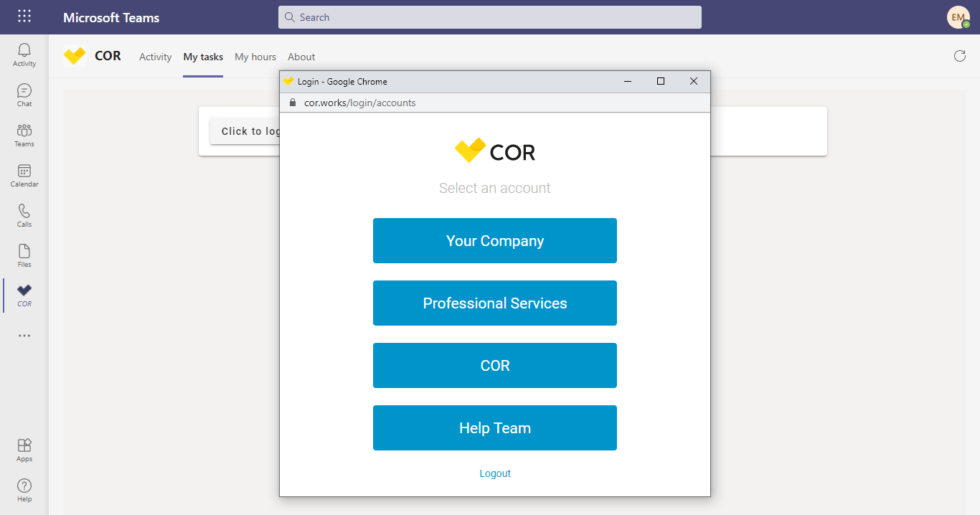
Task: Click the 'Select an account' heading
Action: pos(495,188)
